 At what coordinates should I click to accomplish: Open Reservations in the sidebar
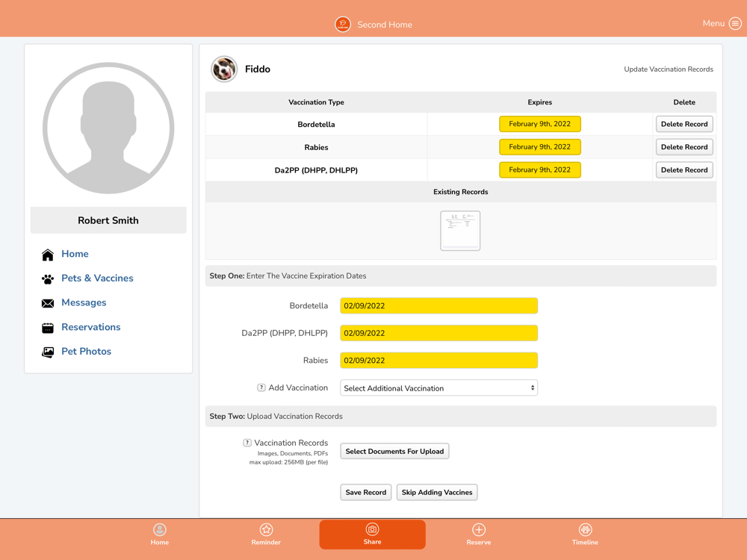coord(91,327)
